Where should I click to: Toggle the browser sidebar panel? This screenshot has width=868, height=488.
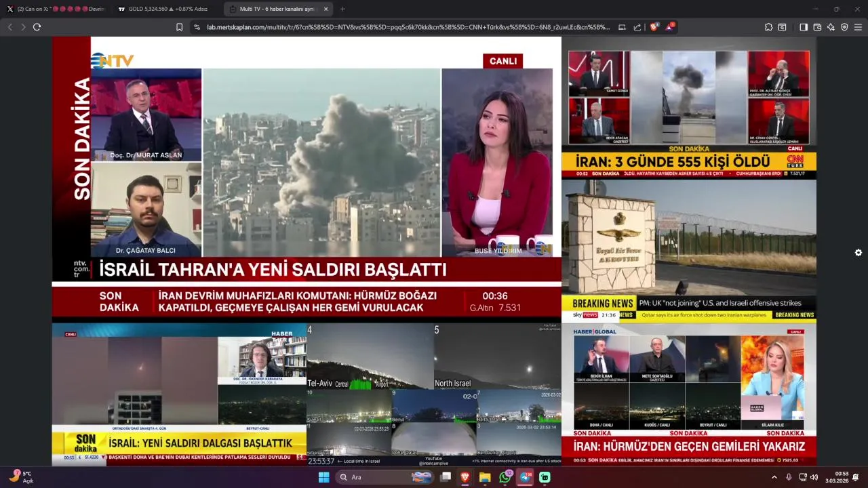tap(804, 27)
